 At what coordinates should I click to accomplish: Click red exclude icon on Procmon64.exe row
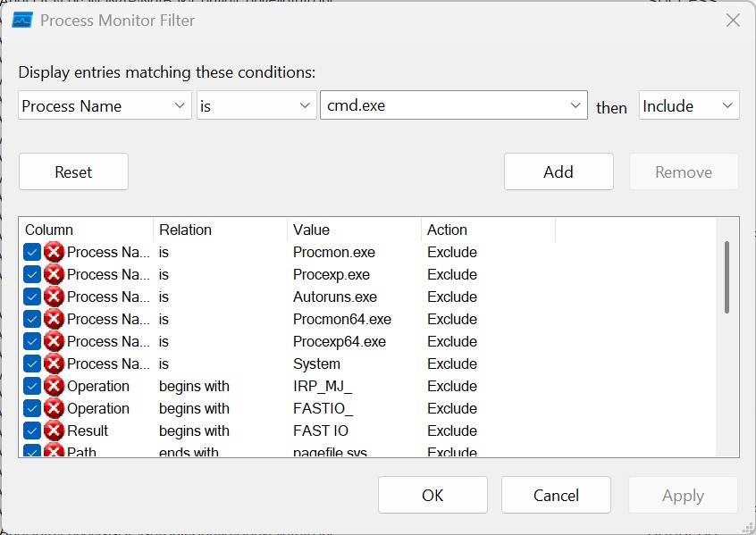pyautogui.click(x=54, y=319)
